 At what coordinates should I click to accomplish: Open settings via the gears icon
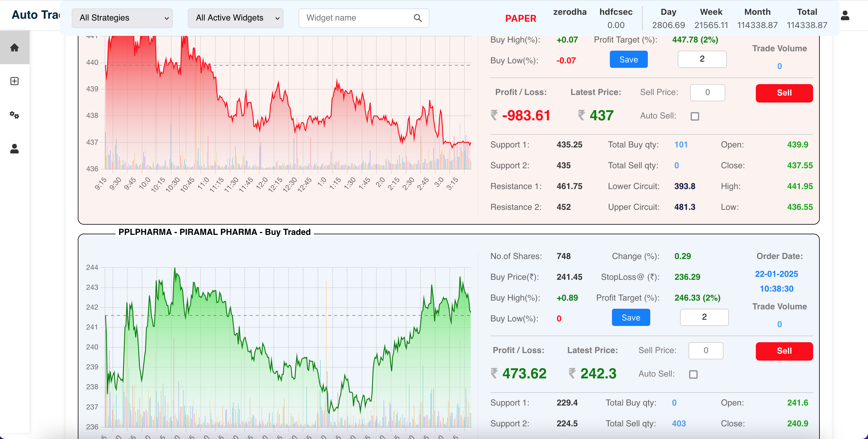[14, 115]
